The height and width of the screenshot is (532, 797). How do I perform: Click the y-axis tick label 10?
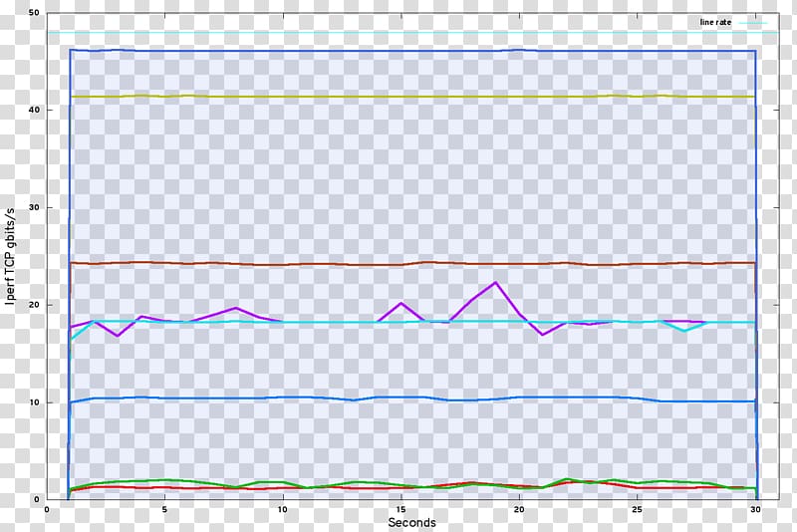coord(35,402)
